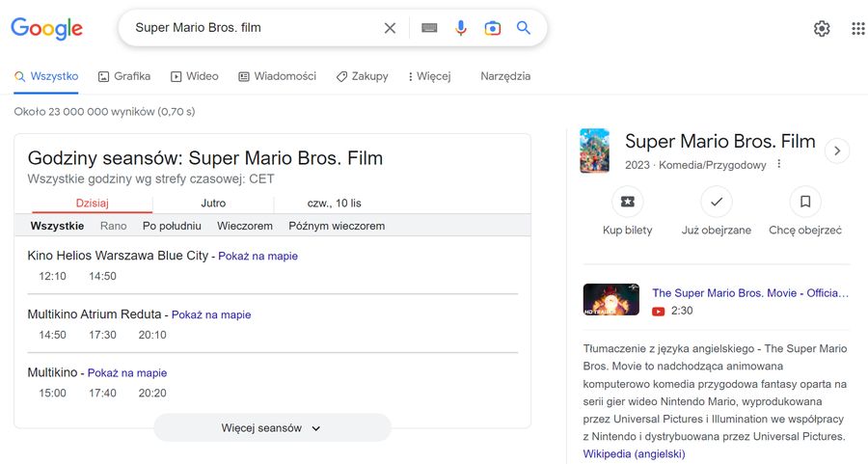
Task: Click the YouTube icon beside 2:30
Action: click(658, 312)
